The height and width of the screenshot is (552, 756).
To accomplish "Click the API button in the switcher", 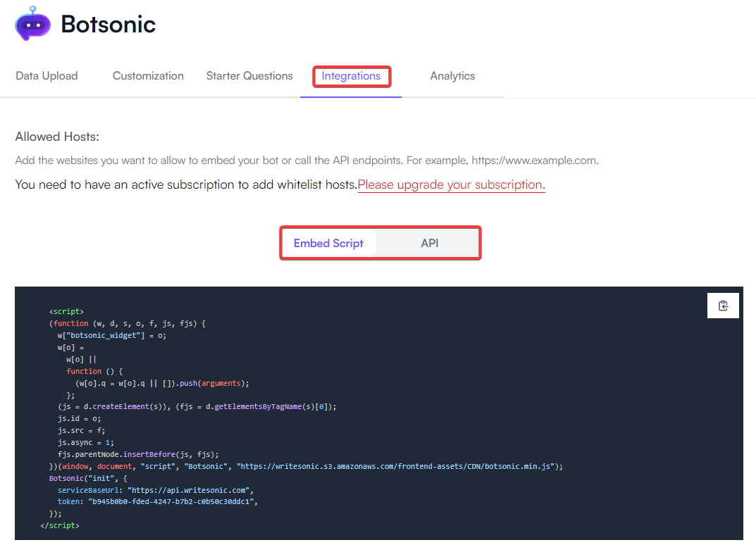I will pyautogui.click(x=429, y=242).
